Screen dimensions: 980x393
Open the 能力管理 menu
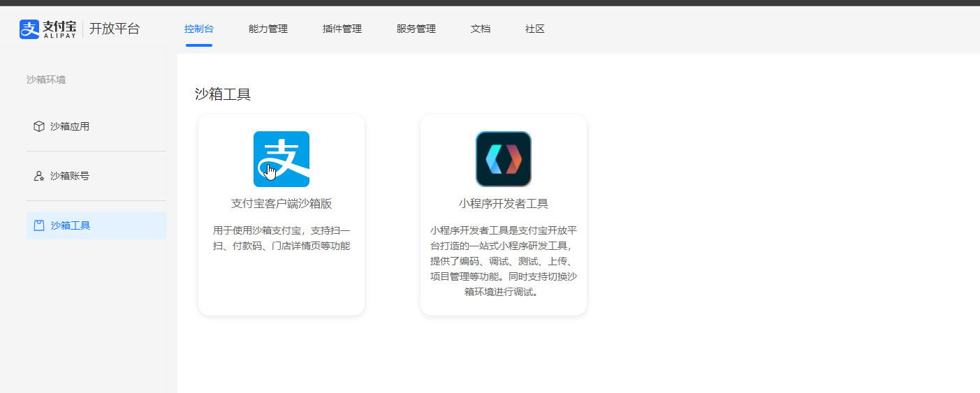point(268,29)
